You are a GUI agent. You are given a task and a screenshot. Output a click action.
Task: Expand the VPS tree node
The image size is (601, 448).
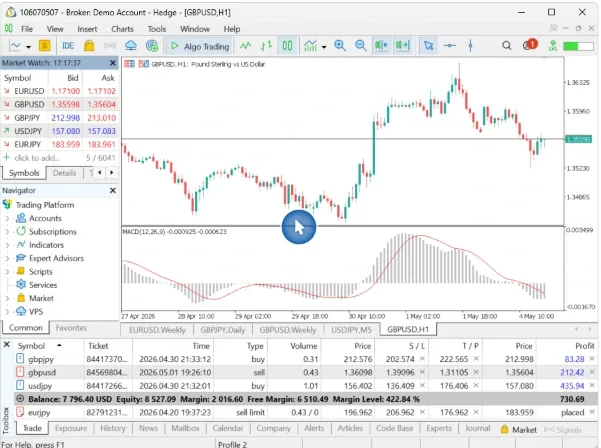[7, 312]
